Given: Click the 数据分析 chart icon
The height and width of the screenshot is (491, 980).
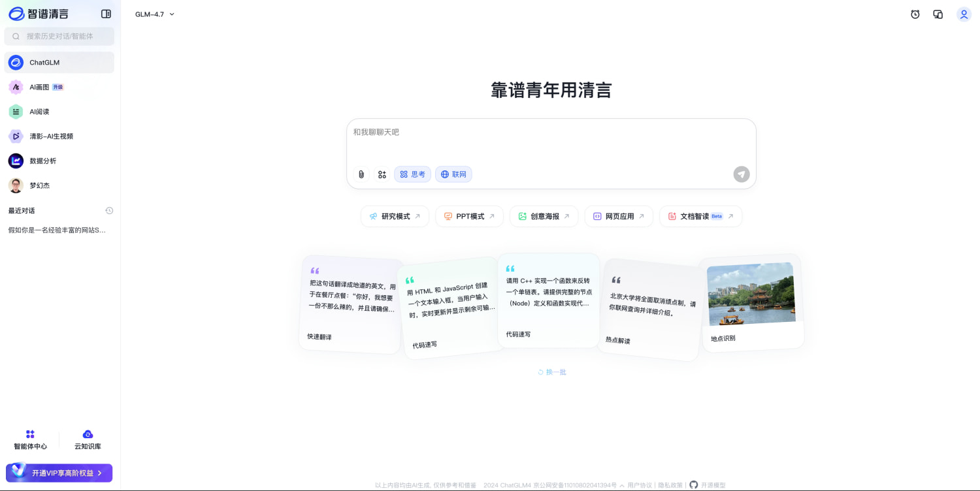Looking at the screenshot, I should [16, 161].
